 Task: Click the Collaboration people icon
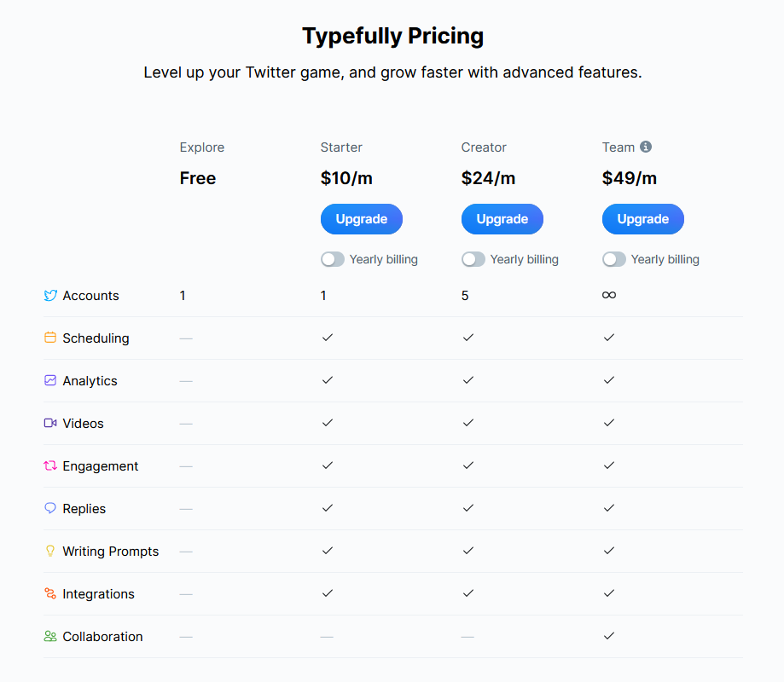tap(50, 636)
